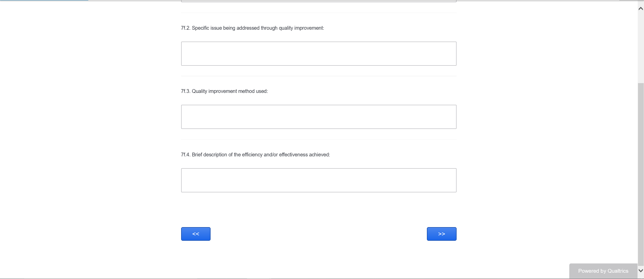Click the 7f.2 Specific issue question label
The height and width of the screenshot is (279, 644).
click(x=252, y=28)
